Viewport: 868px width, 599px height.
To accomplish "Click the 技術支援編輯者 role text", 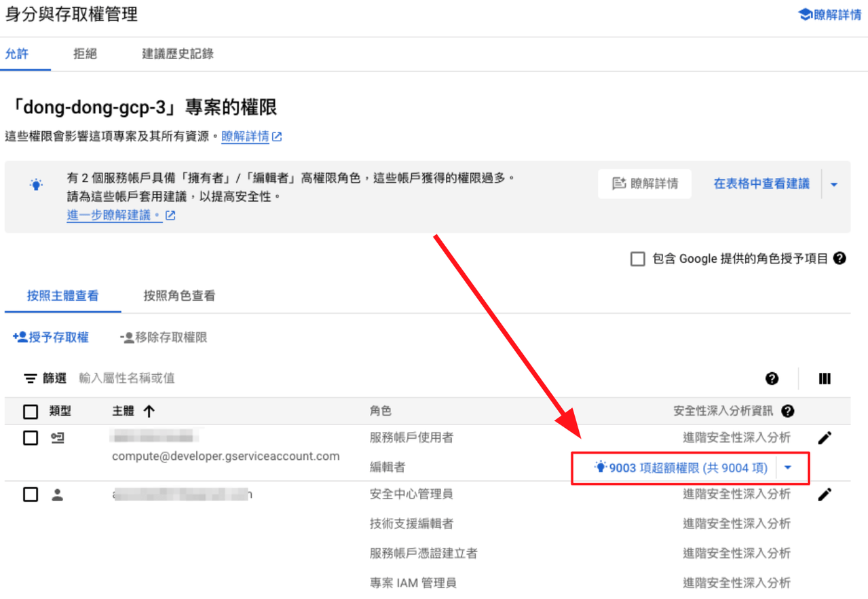I will pos(412,524).
